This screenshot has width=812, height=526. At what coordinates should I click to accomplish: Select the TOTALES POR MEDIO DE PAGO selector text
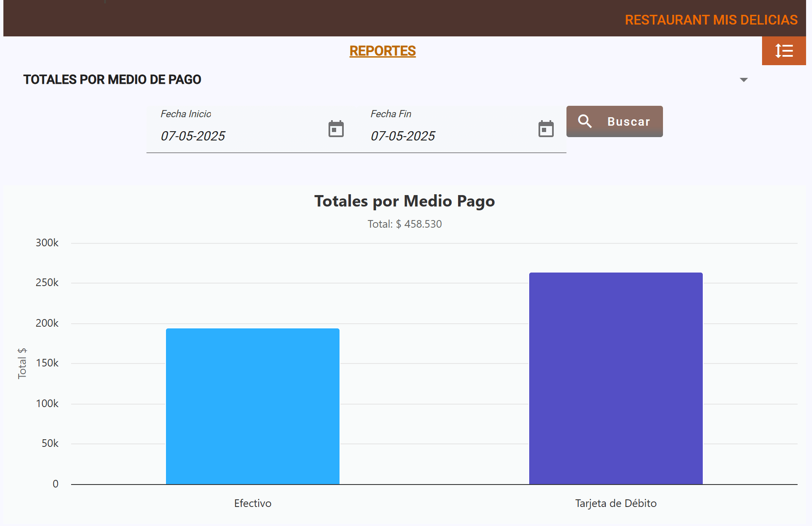112,80
